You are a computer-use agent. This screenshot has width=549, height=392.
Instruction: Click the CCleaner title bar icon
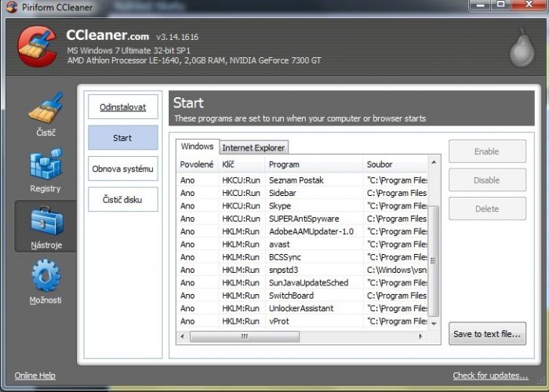[12, 7]
